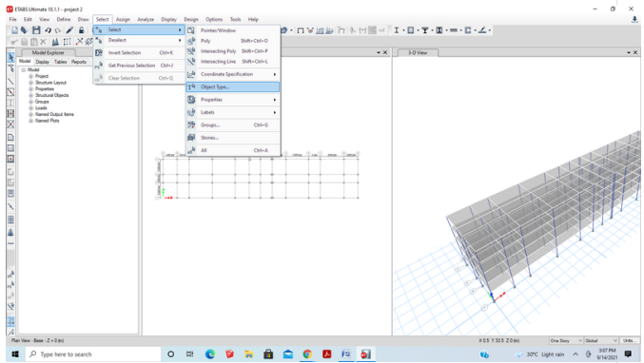Open the Coordinate Specification submenu
This screenshot has width=644, height=363.
tap(232, 74)
